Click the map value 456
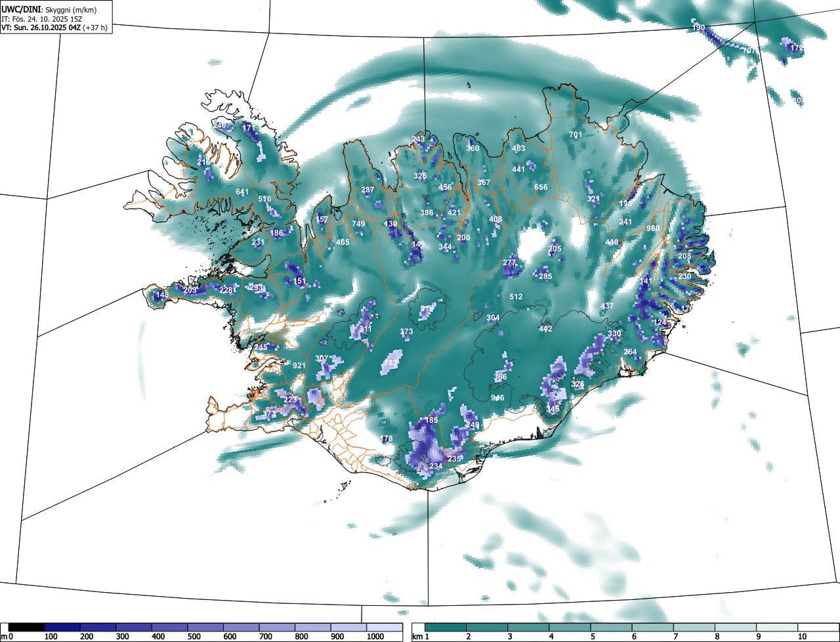Viewport: 840px width, 642px height. pos(445,187)
